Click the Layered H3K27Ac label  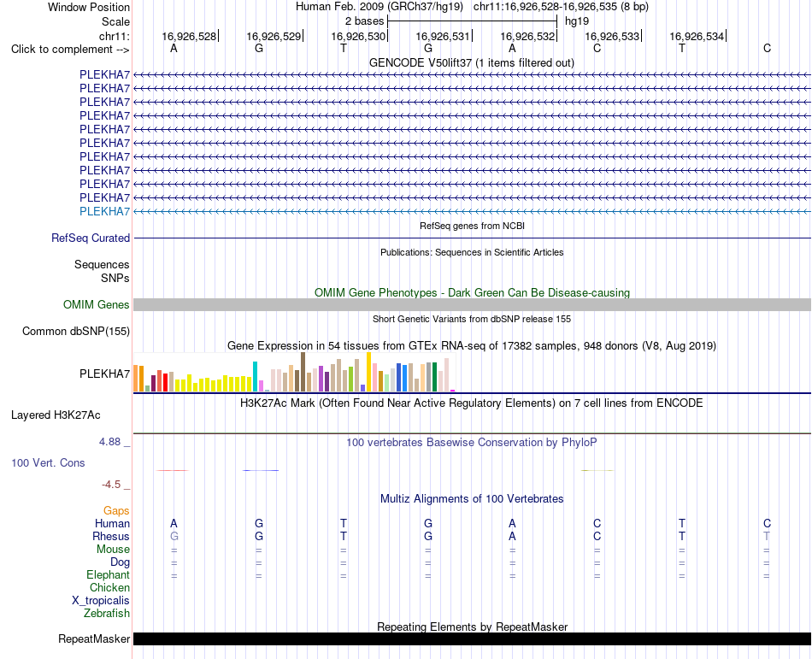click(x=56, y=415)
